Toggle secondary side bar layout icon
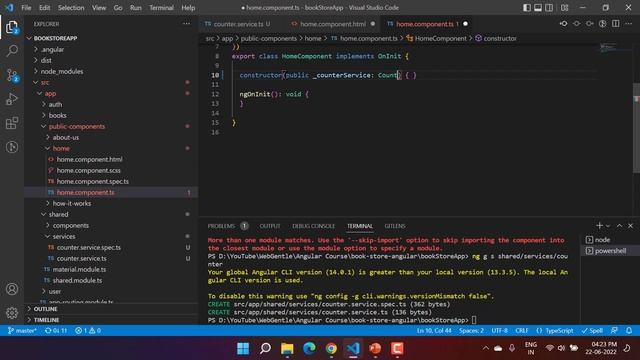Screen dimensions: 640x360 click(x=549, y=8)
